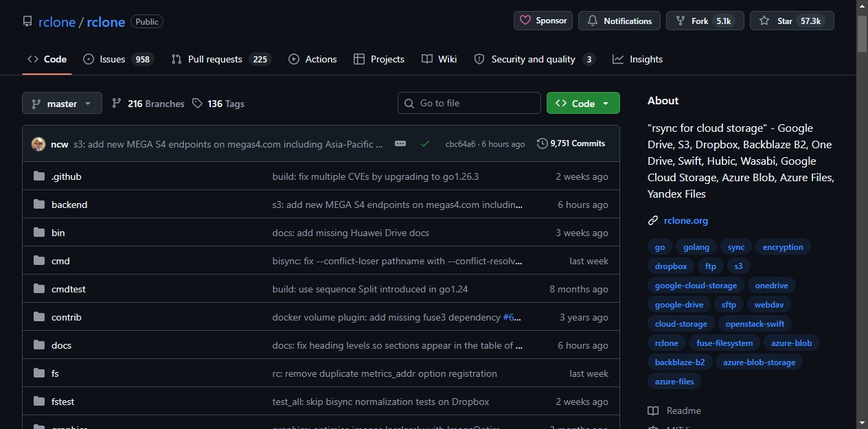Click the folder icon for bin
The width and height of the screenshot is (868, 429).
[x=39, y=233]
